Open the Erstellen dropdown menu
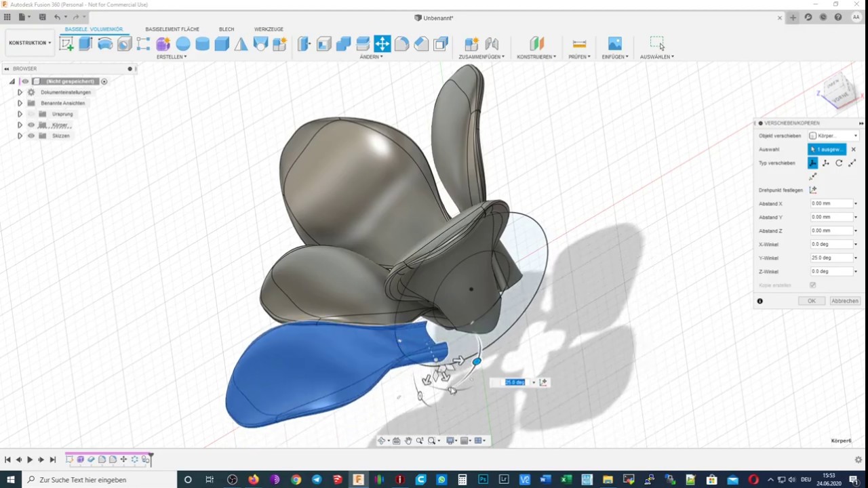The width and height of the screenshot is (868, 488). (x=172, y=57)
